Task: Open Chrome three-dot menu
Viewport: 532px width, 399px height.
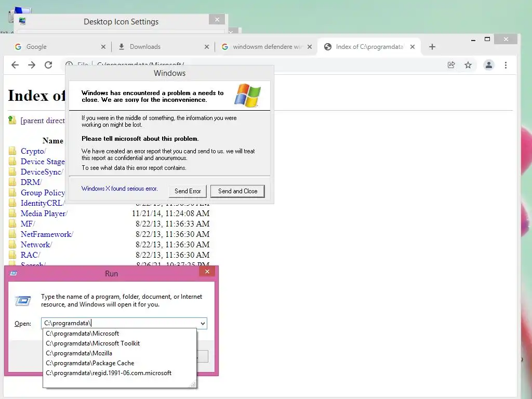Action: tap(506, 65)
